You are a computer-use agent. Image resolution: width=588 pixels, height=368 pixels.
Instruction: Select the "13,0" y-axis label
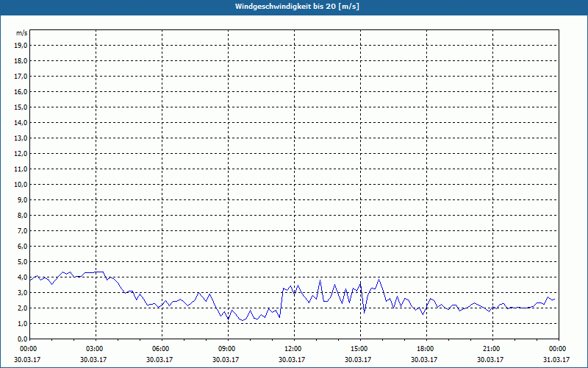click(21, 138)
